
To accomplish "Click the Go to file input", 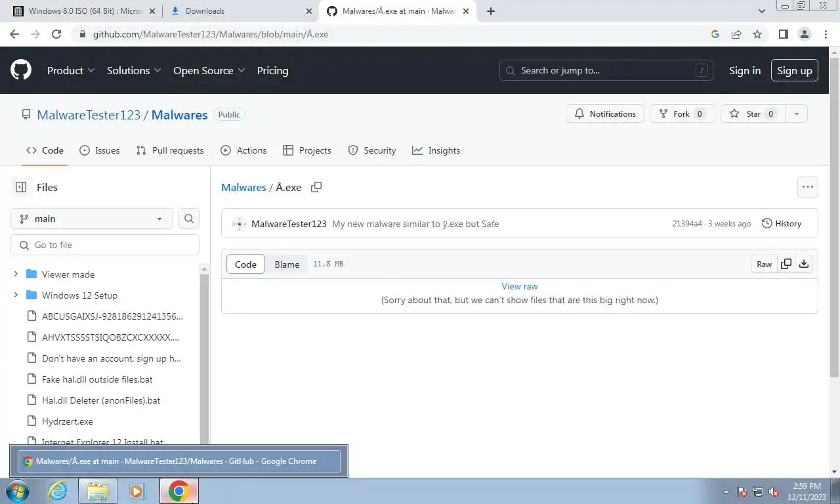I will pos(105,245).
